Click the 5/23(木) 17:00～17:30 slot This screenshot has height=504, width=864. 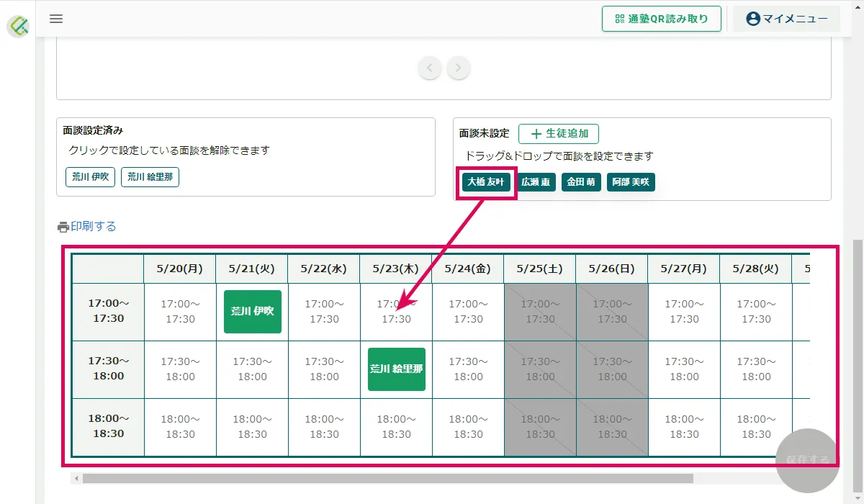pos(396,312)
